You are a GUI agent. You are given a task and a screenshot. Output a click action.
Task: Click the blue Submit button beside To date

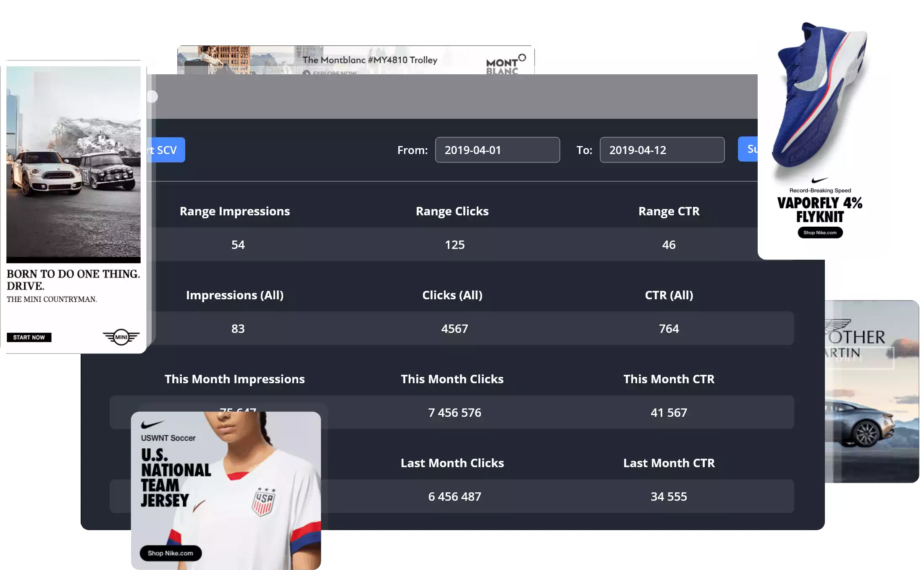(748, 149)
